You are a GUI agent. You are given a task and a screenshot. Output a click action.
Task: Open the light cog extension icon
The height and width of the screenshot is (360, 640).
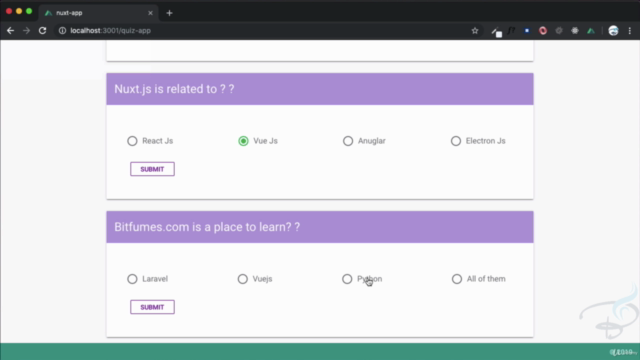[575, 31]
